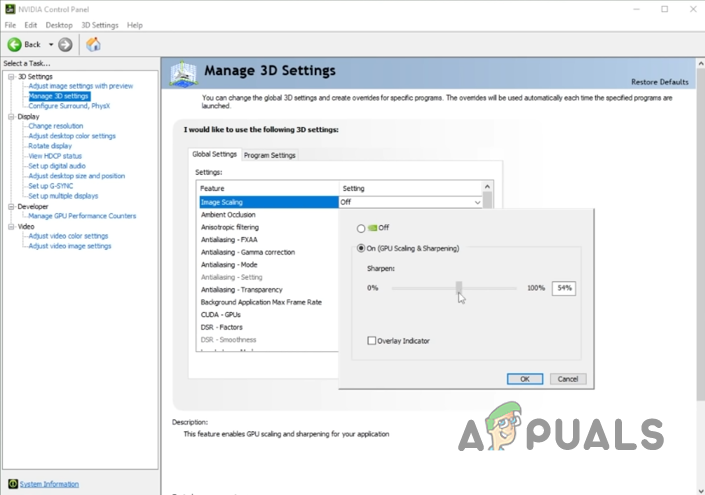Select the Antialiasing - Mode row
Screen dimensions: 705x495
pos(268,265)
